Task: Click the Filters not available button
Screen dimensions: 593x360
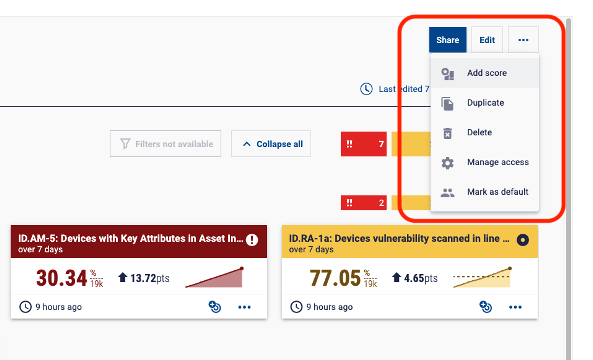Action: pyautogui.click(x=166, y=144)
